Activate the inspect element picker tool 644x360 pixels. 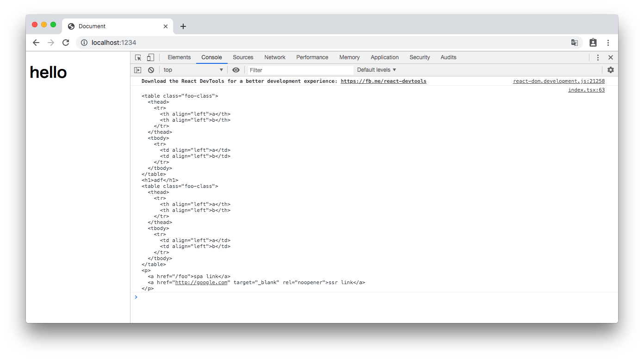tap(138, 57)
